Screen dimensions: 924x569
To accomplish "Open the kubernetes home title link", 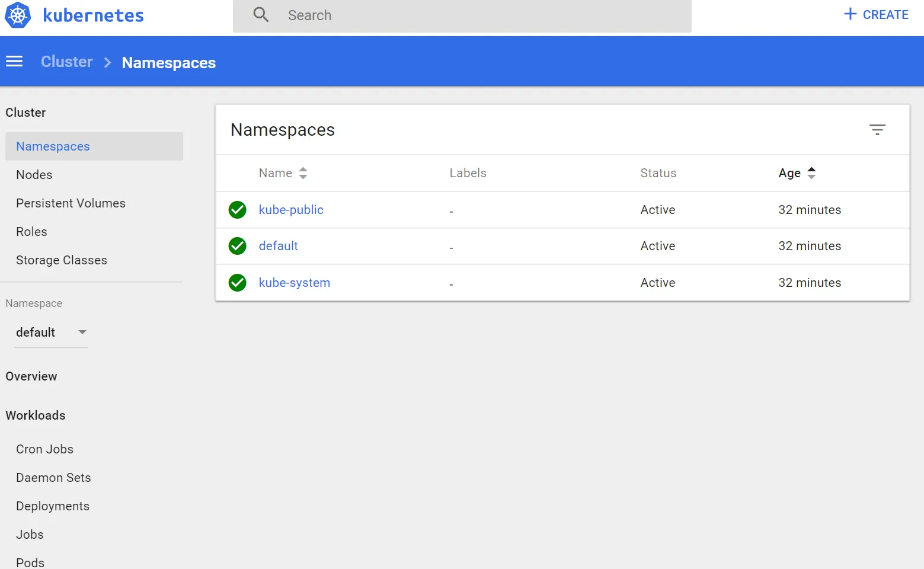I will 94,15.
